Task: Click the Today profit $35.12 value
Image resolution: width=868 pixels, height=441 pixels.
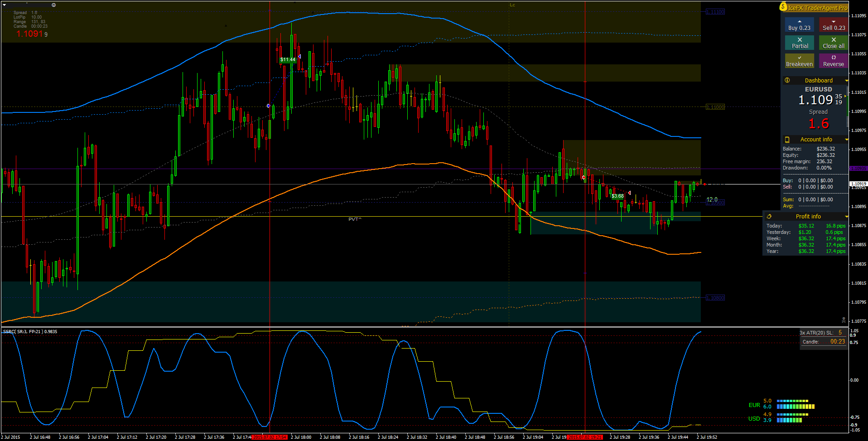Action: click(806, 226)
